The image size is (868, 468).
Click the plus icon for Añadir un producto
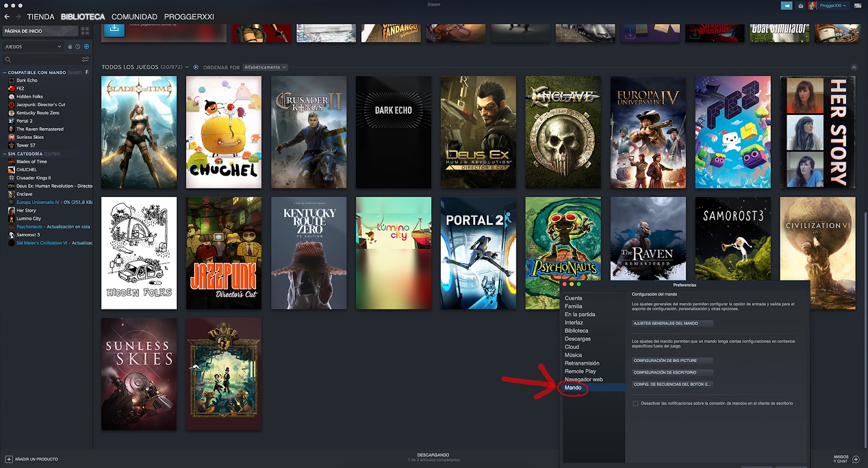(x=9, y=459)
